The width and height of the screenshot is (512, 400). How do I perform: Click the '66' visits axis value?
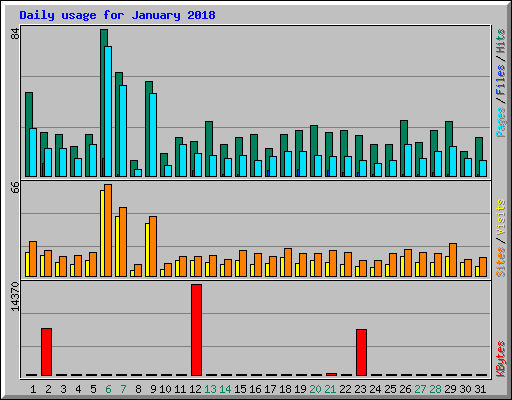15,188
